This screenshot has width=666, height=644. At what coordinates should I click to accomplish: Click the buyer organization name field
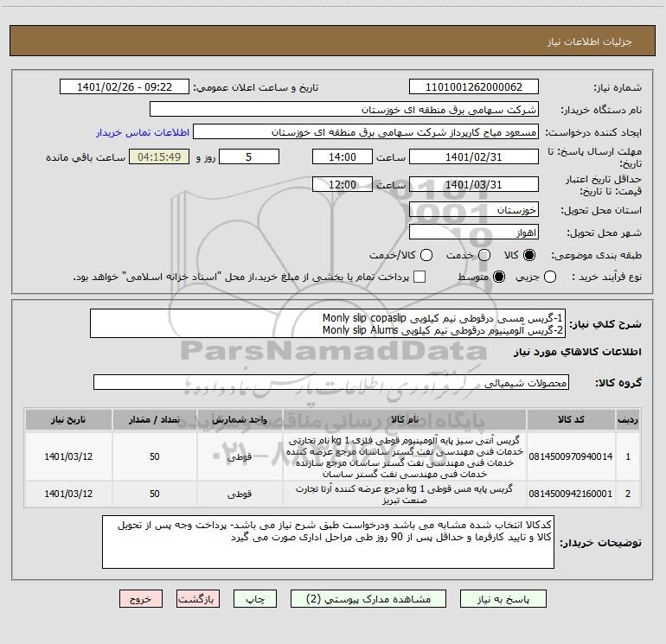pyautogui.click(x=344, y=110)
